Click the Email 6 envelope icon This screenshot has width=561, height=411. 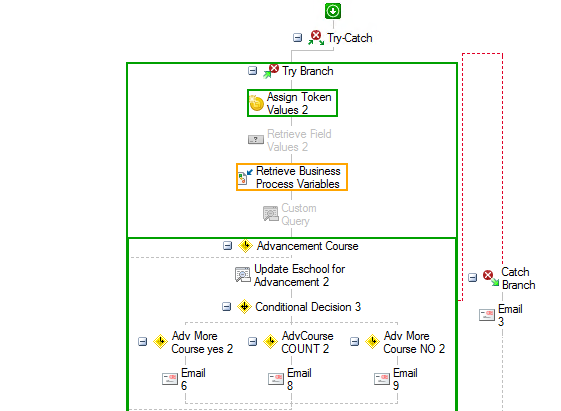click(x=170, y=379)
